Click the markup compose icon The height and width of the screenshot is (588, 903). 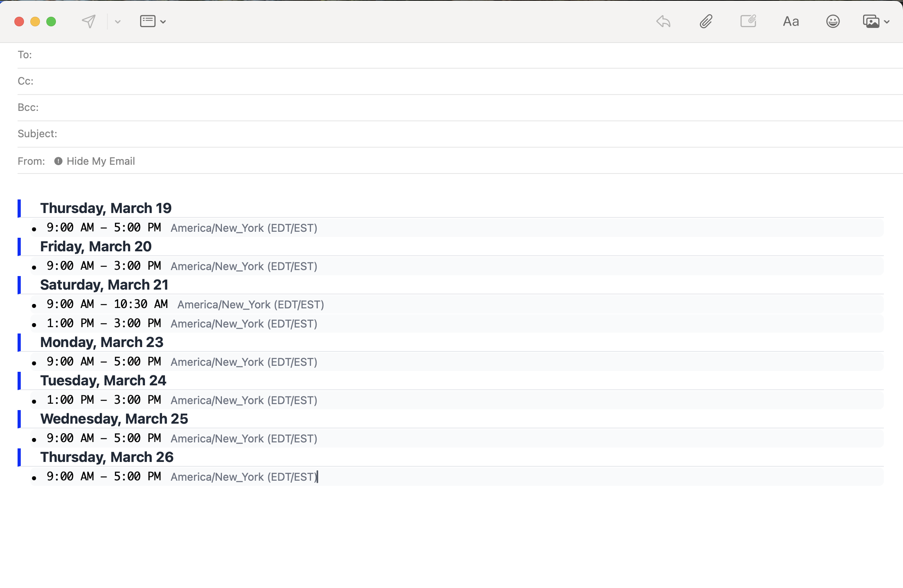(748, 21)
